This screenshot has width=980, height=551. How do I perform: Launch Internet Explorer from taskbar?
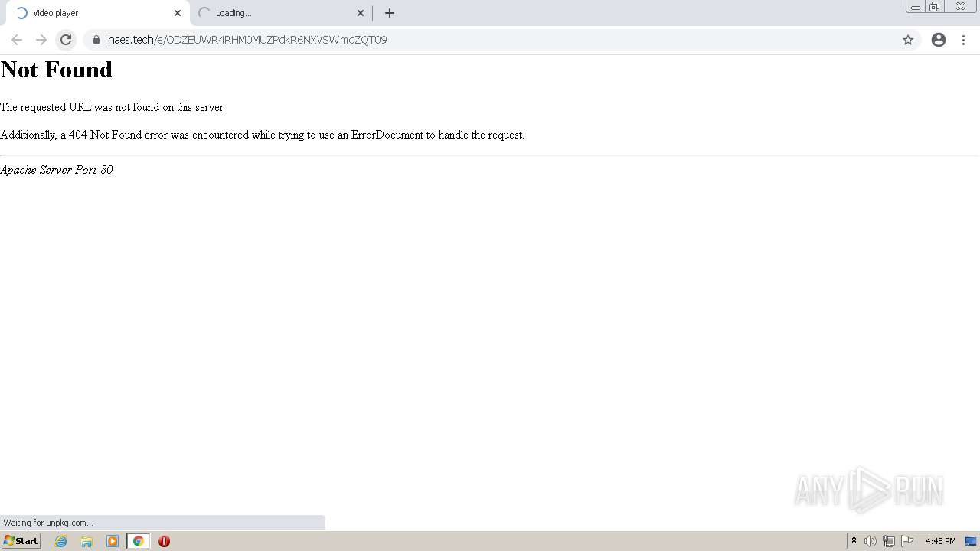click(x=61, y=541)
